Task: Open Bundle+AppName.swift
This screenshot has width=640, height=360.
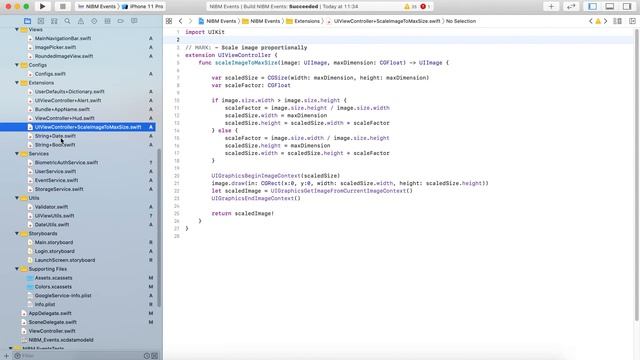Action: (62, 109)
